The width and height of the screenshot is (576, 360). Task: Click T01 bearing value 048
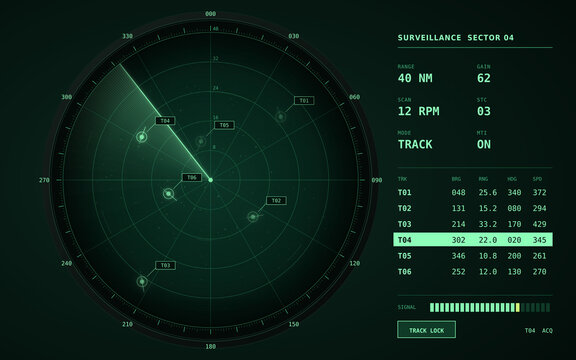pos(458,192)
